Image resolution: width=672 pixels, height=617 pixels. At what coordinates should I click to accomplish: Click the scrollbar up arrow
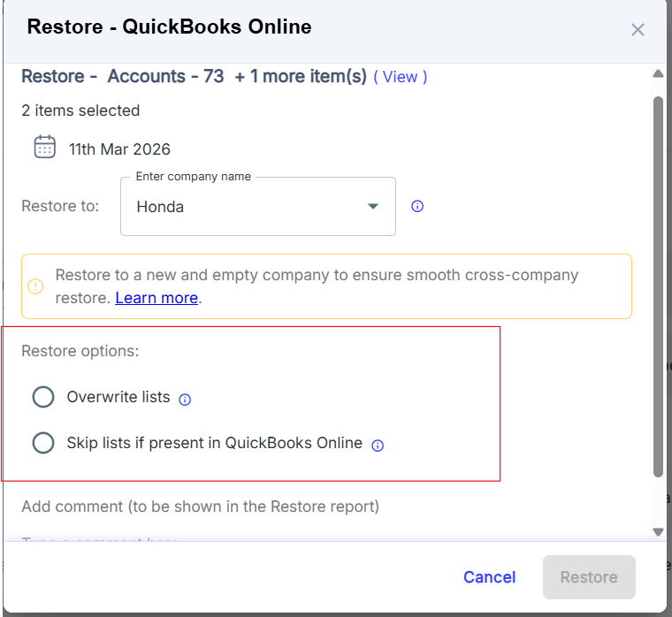click(657, 74)
